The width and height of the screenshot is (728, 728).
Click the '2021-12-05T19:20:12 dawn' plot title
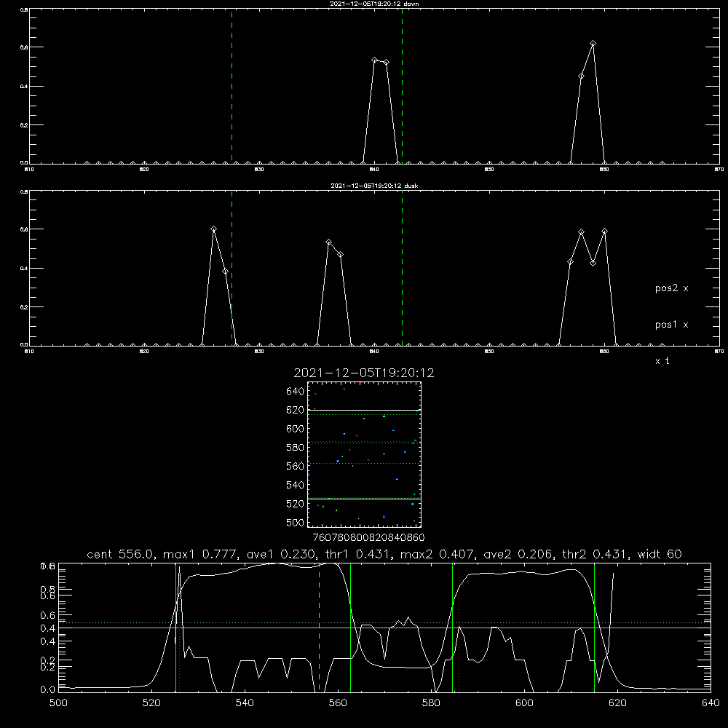pyautogui.click(x=374, y=4)
